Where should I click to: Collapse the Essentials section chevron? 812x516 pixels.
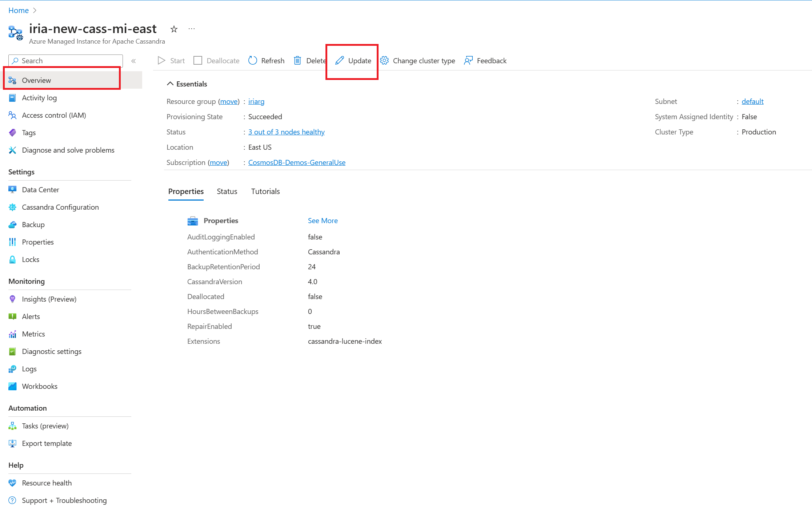[x=170, y=84]
